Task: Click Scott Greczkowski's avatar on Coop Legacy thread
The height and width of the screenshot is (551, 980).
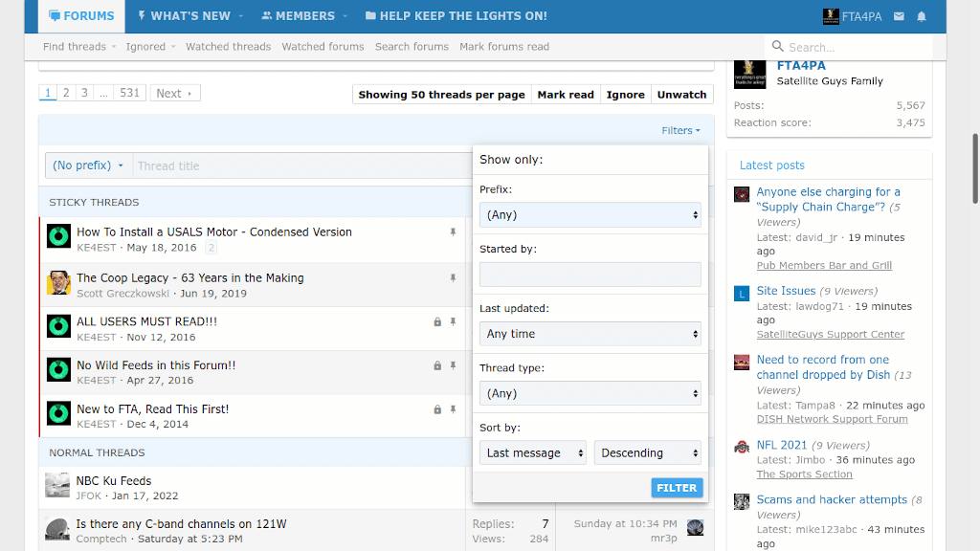Action: click(x=58, y=282)
